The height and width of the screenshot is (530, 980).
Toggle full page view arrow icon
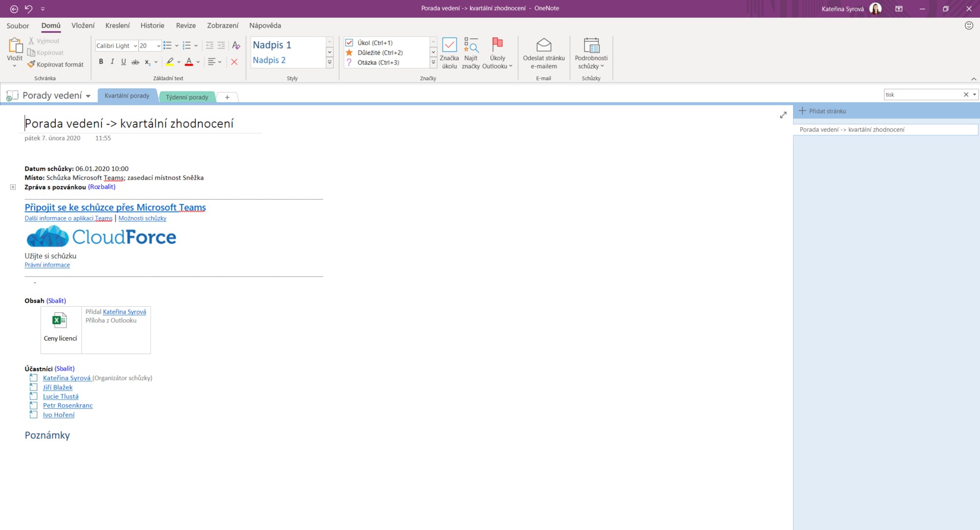pos(783,115)
